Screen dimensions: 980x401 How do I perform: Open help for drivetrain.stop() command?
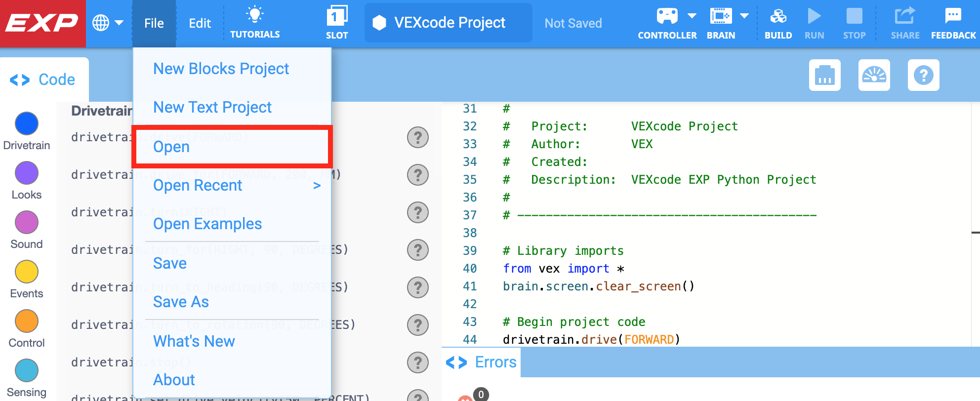(418, 362)
